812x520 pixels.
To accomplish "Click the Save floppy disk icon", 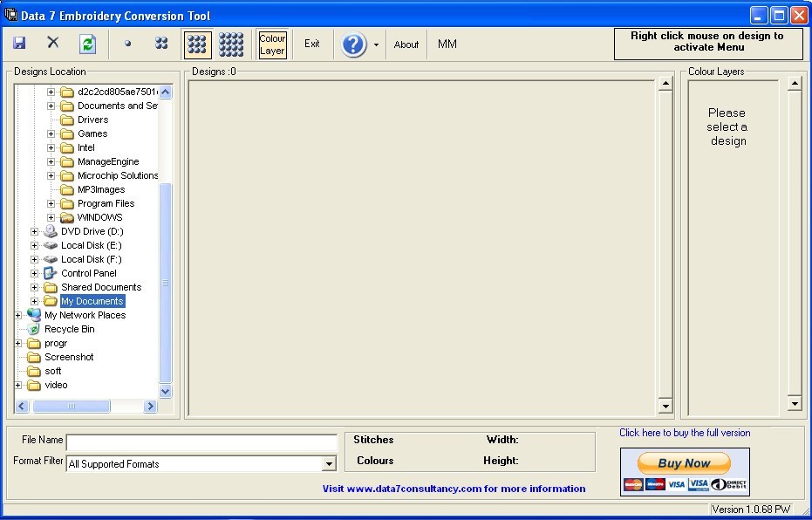I will tap(19, 43).
